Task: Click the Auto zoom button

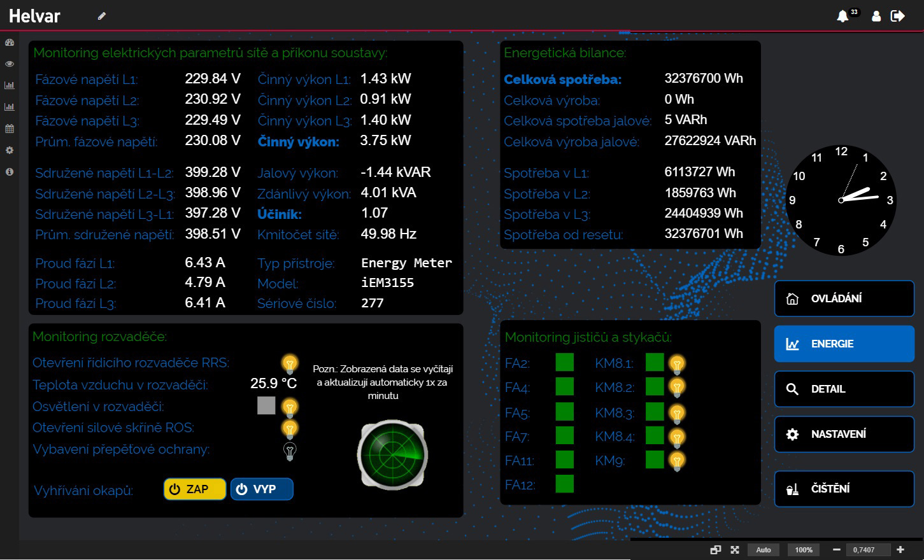Action: coord(764,550)
